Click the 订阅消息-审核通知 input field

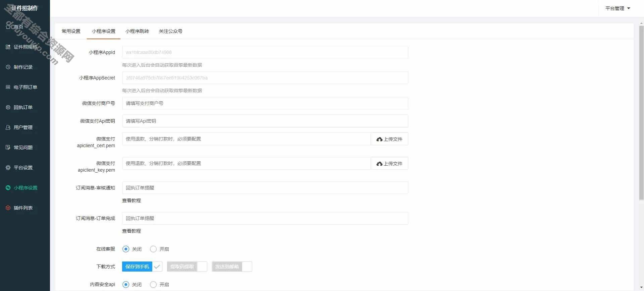[265, 188]
